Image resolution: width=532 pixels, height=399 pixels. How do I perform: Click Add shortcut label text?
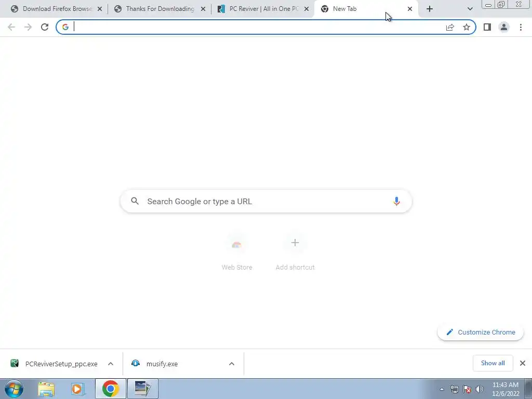(x=295, y=268)
